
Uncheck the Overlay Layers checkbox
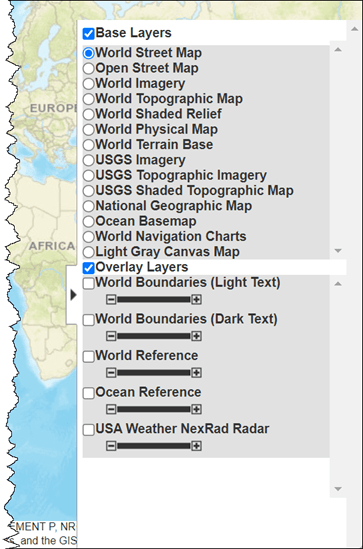pyautogui.click(x=89, y=268)
